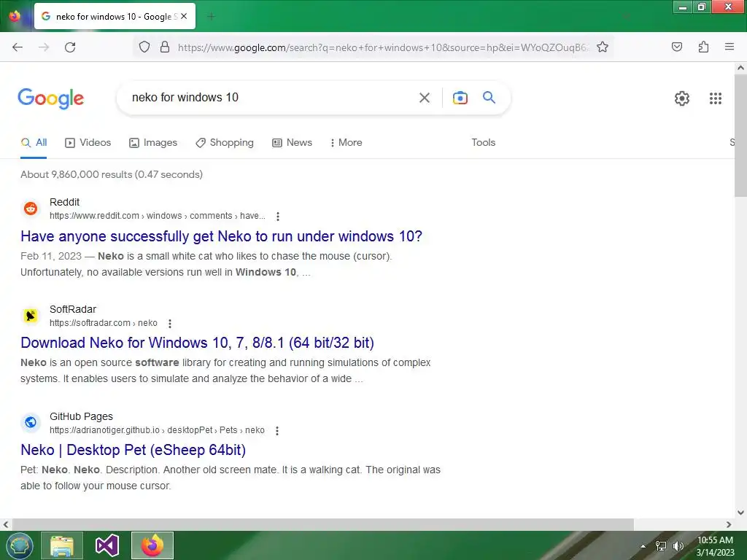Click the horizontal scroll right arrow
The height and width of the screenshot is (560, 747).
729,525
